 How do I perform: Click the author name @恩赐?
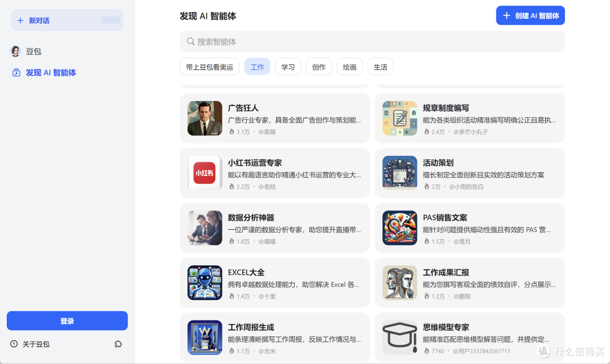click(x=267, y=132)
